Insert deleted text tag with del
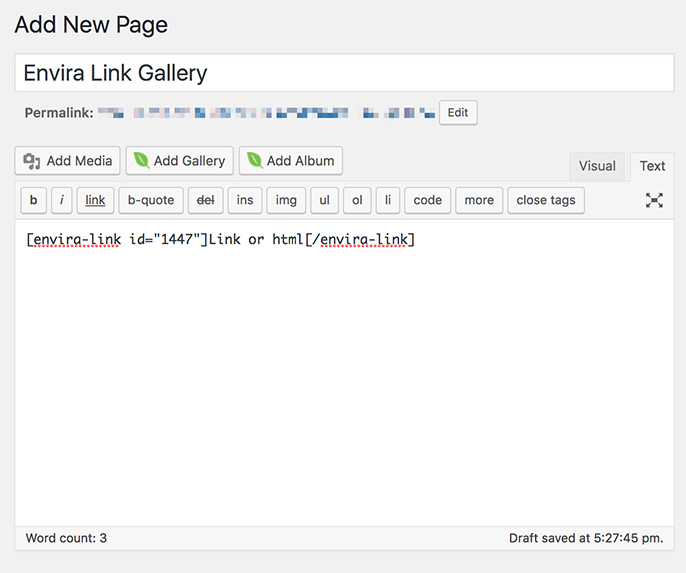Screen dimensions: 686x573 click(x=206, y=200)
